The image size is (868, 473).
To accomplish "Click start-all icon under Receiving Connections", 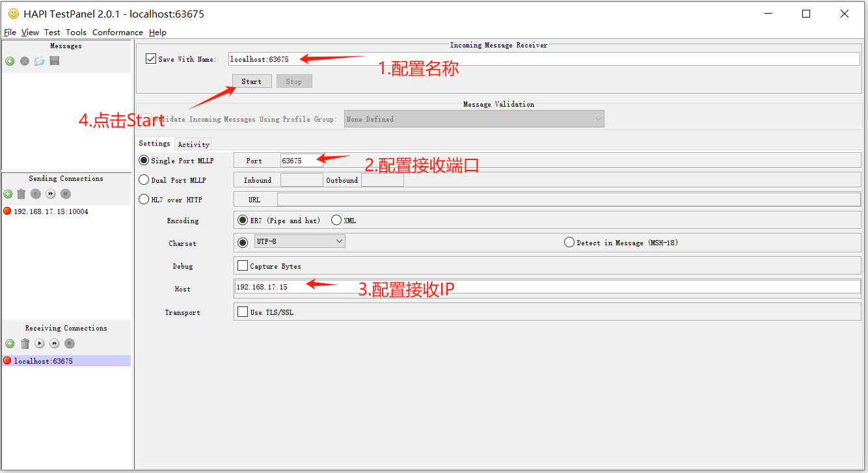I will (55, 344).
